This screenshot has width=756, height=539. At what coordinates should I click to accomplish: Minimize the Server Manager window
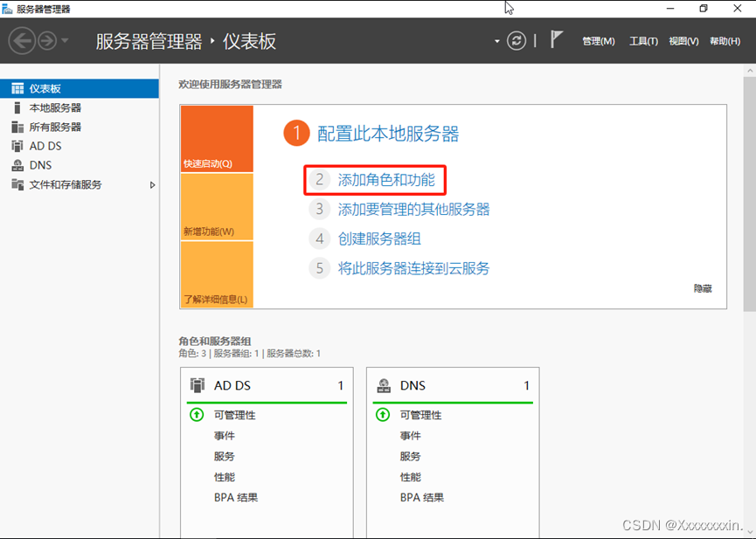670,9
